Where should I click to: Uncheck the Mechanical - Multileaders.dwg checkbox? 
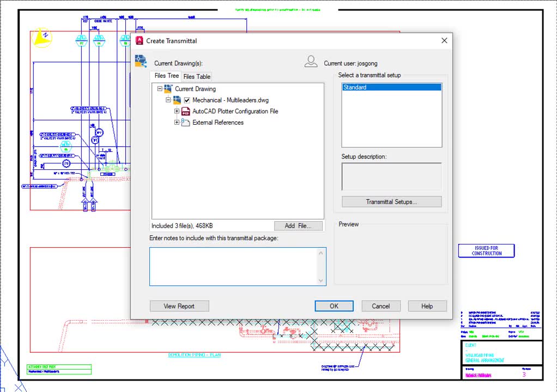187,100
